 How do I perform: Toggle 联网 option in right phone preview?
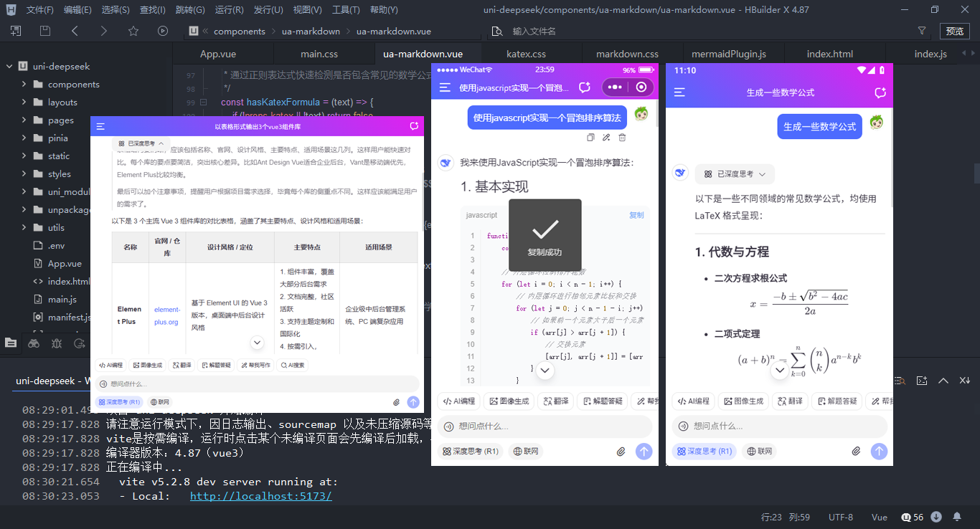tap(760, 452)
